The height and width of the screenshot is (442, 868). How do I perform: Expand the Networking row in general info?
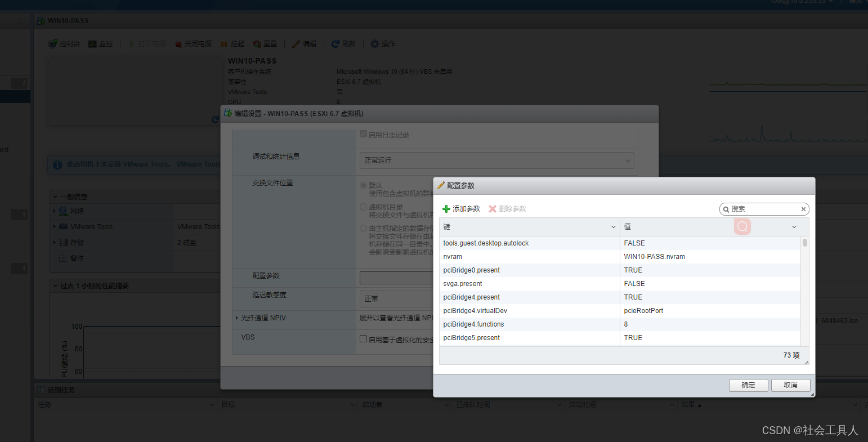pos(55,211)
